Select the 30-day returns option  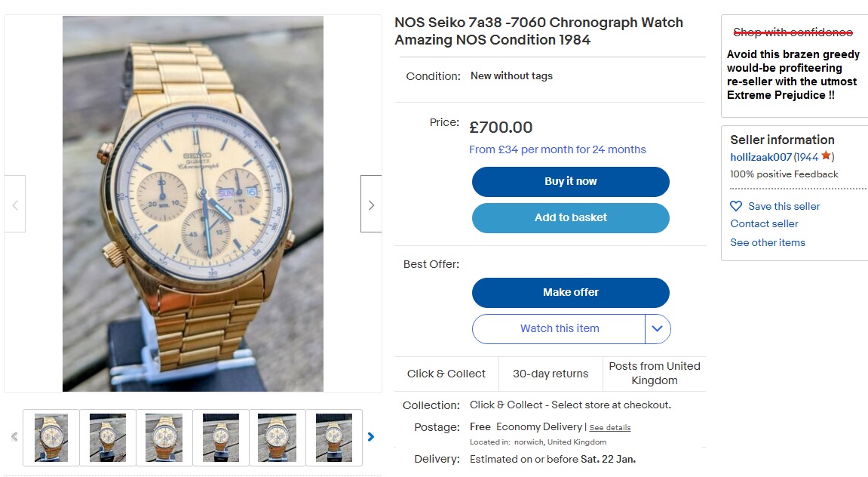pos(551,373)
